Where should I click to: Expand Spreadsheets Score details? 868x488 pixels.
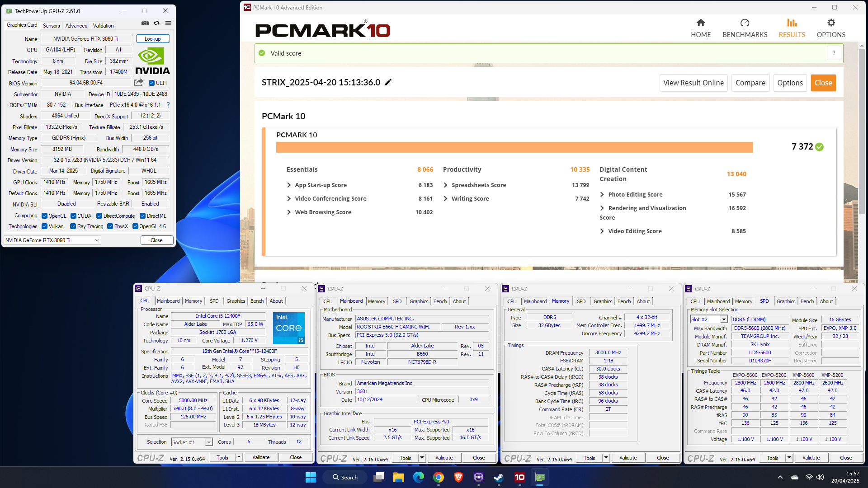coord(446,185)
